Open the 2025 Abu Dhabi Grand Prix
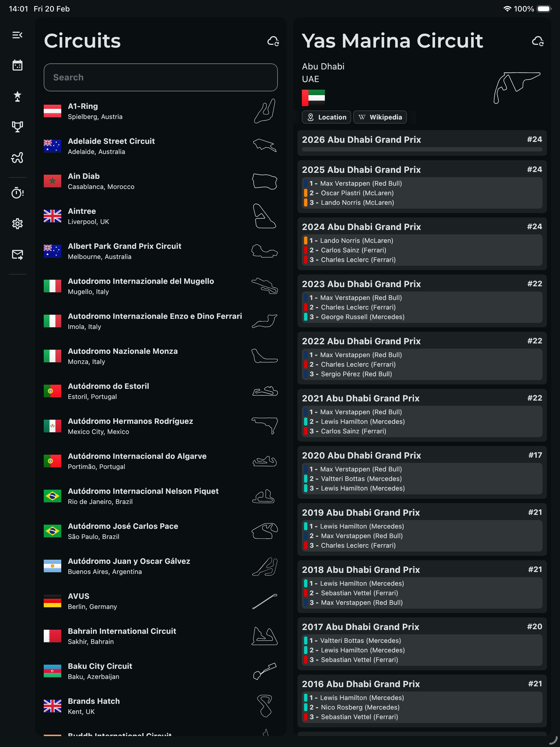Screen dimensions: 560x747 [x=422, y=186]
